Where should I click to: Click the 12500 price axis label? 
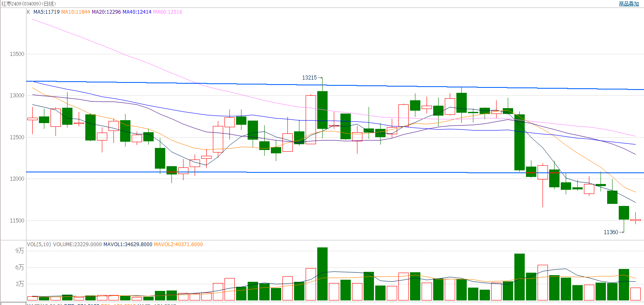point(18,137)
